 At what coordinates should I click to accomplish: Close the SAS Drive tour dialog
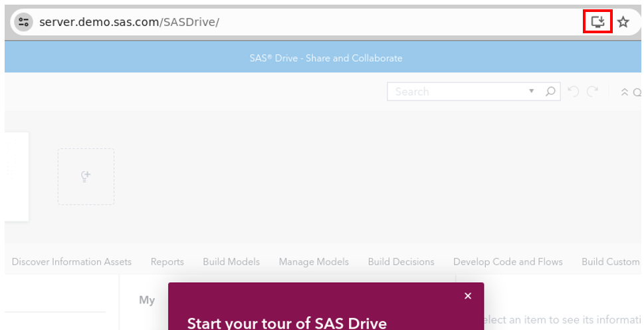[467, 296]
